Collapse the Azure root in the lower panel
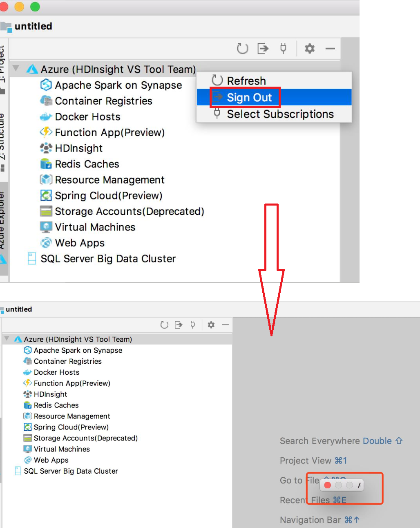 [6, 339]
